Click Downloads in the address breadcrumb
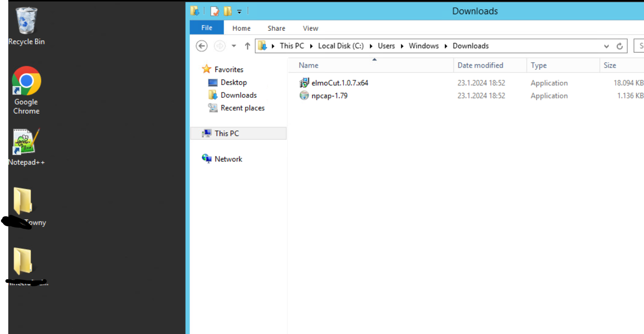 471,46
